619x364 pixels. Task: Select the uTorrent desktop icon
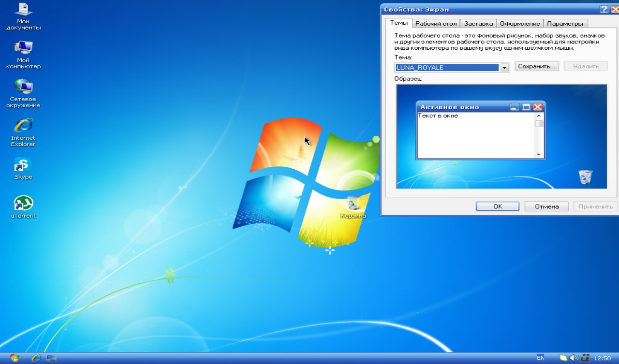[23, 204]
